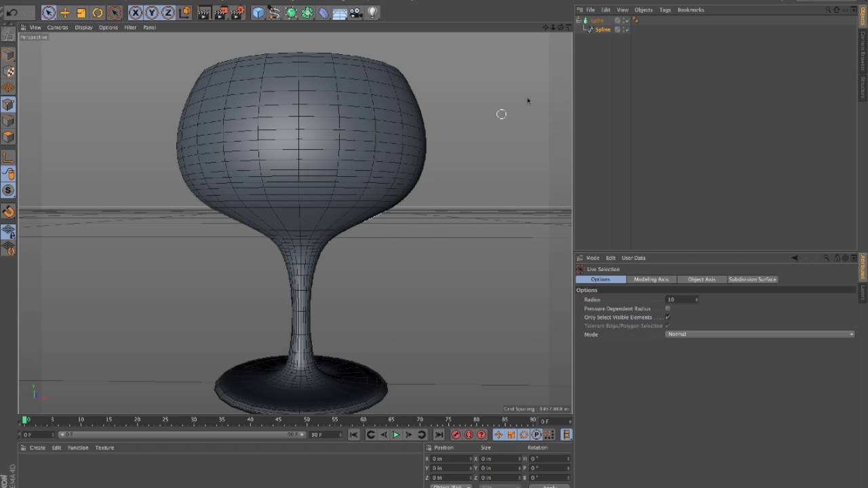Toggle Parameter (P) key recording icon
The image size is (868, 488).
(536, 435)
